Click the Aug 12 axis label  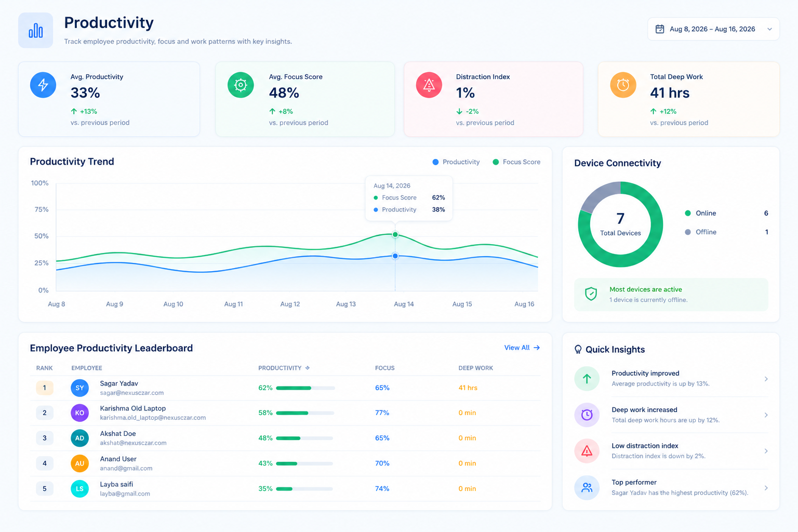tap(290, 304)
